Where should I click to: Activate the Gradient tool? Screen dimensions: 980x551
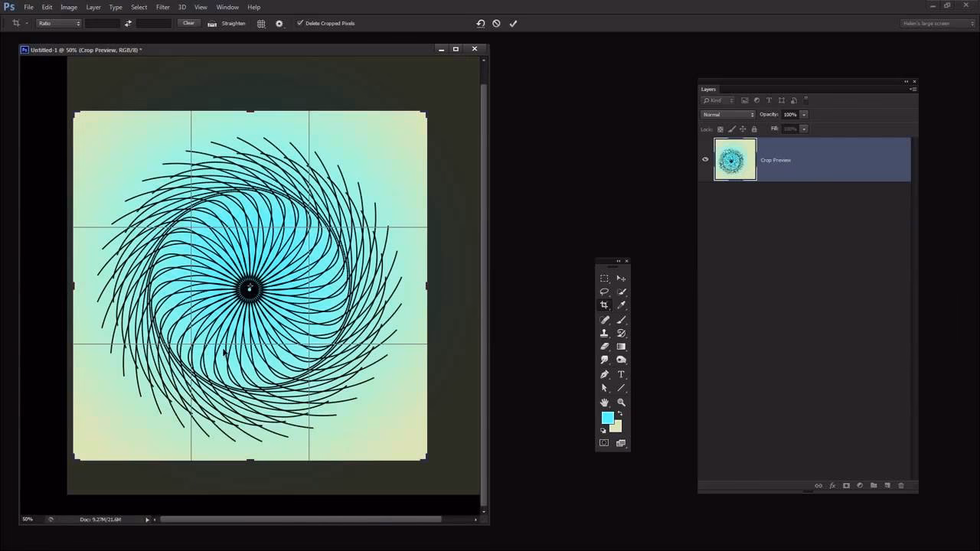point(621,346)
